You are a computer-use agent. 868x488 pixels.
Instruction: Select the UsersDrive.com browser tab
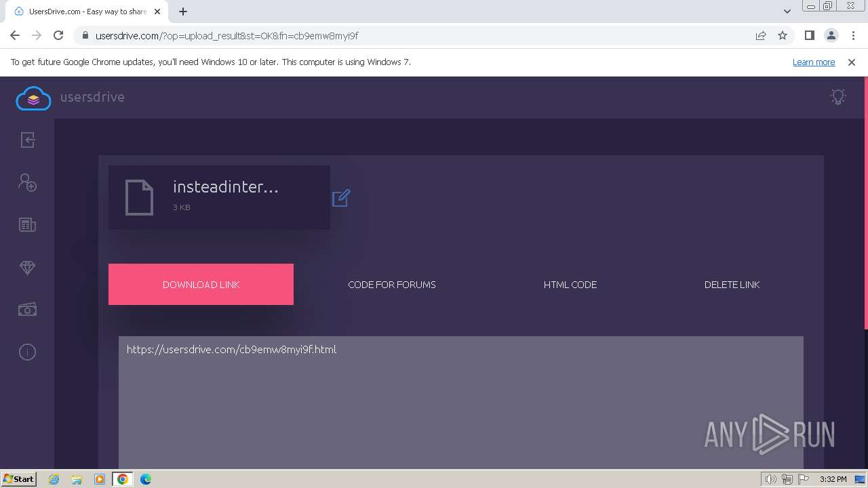[87, 12]
